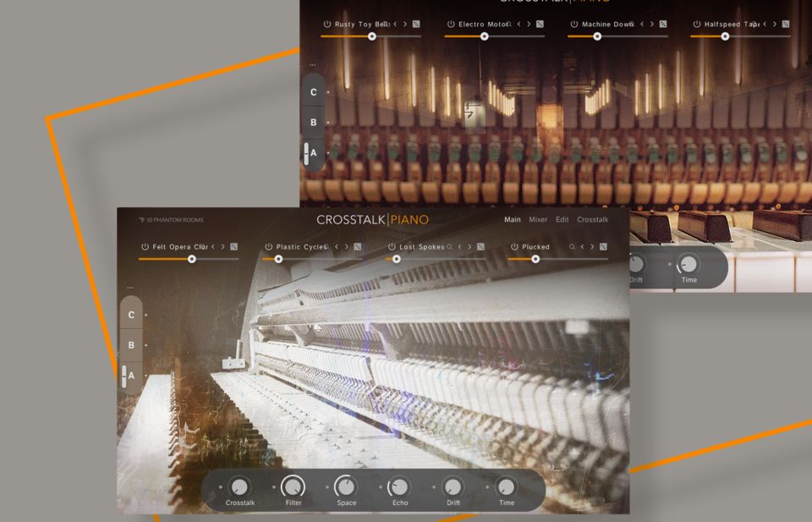Click the next-preset arrow for Lost Spokes
Image resolution: width=812 pixels, height=522 pixels.
(469, 246)
